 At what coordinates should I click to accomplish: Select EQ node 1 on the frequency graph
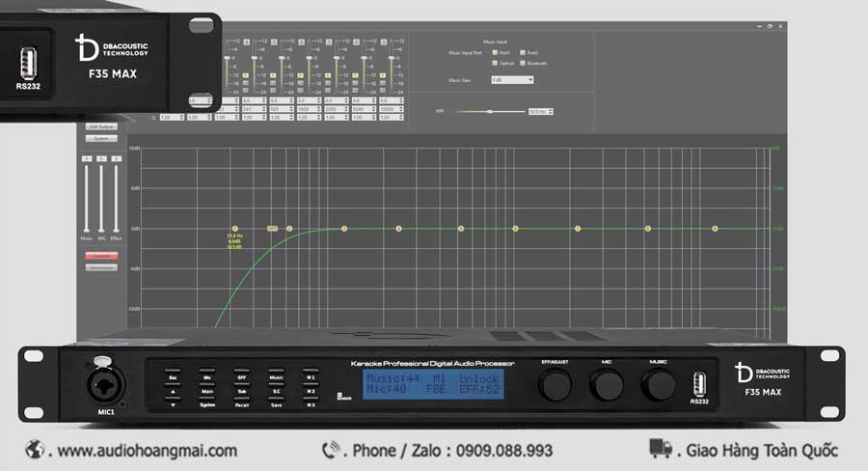234,229
